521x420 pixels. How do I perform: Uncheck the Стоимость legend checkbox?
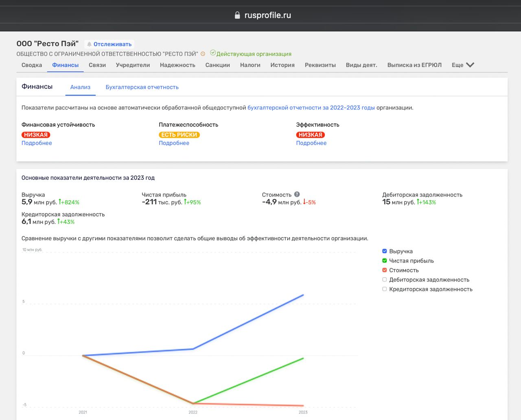pyautogui.click(x=385, y=270)
